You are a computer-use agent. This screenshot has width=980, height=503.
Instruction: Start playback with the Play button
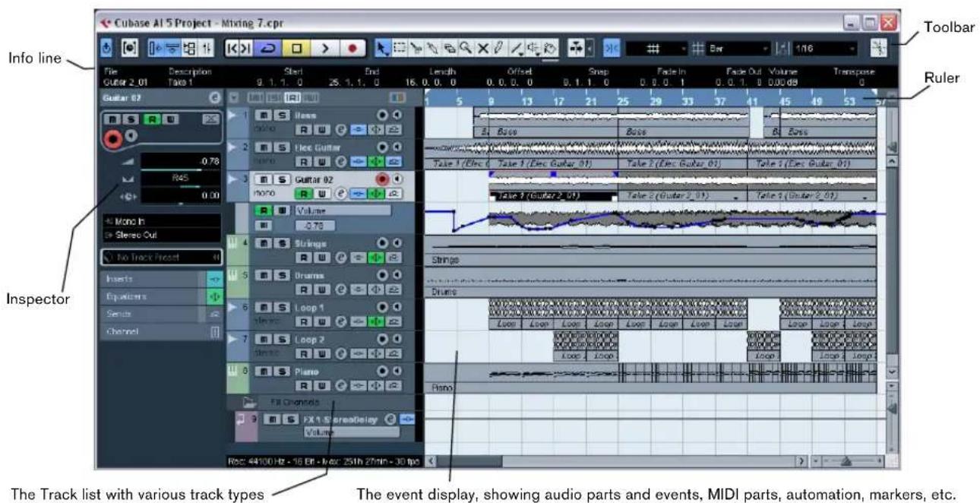[x=324, y=48]
